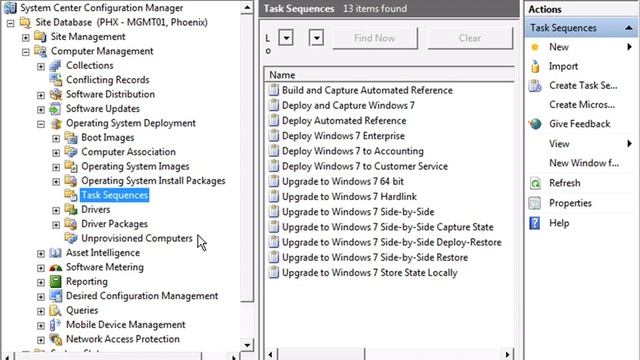
Task: Click the Driver Packages icon
Action: coord(71,224)
